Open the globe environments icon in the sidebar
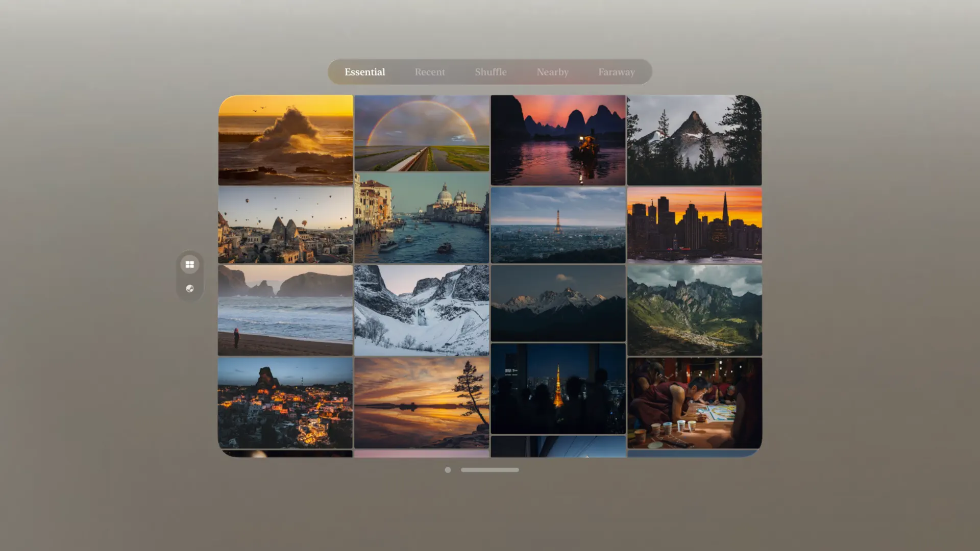The height and width of the screenshot is (551, 980). (x=190, y=288)
